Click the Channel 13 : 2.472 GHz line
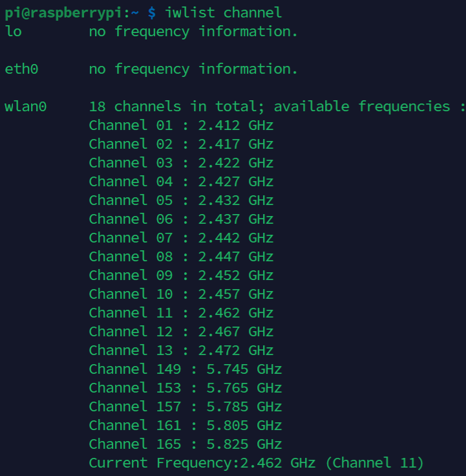The width and height of the screenshot is (466, 476). [181, 351]
